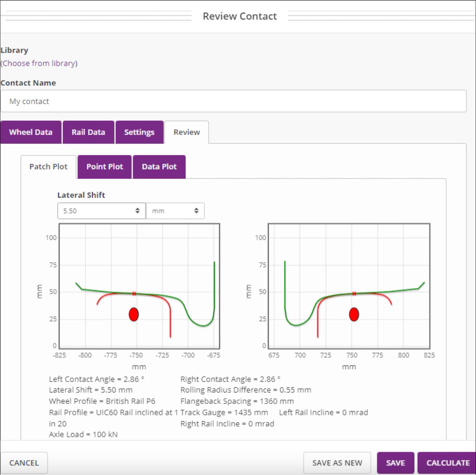The width and height of the screenshot is (476, 475).
Task: Open the Wheel Data tab
Action: pyautogui.click(x=31, y=132)
